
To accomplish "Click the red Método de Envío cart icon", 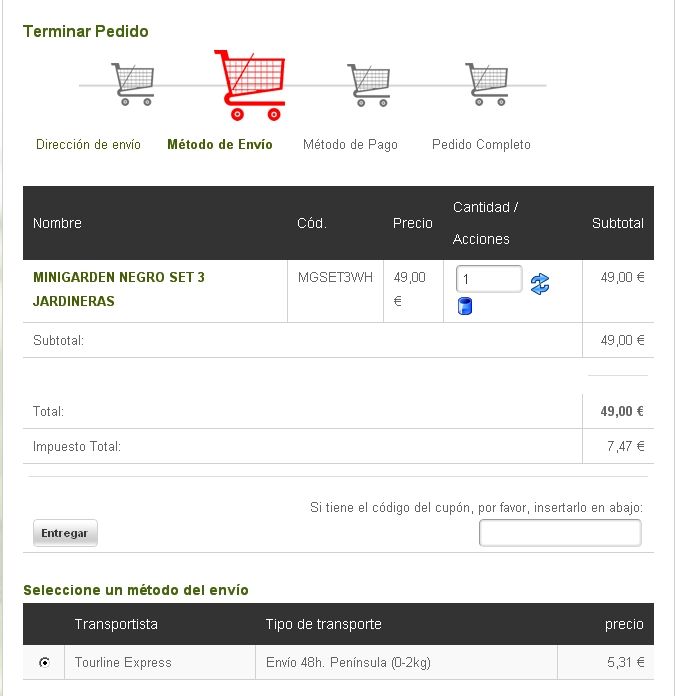I will coord(249,85).
